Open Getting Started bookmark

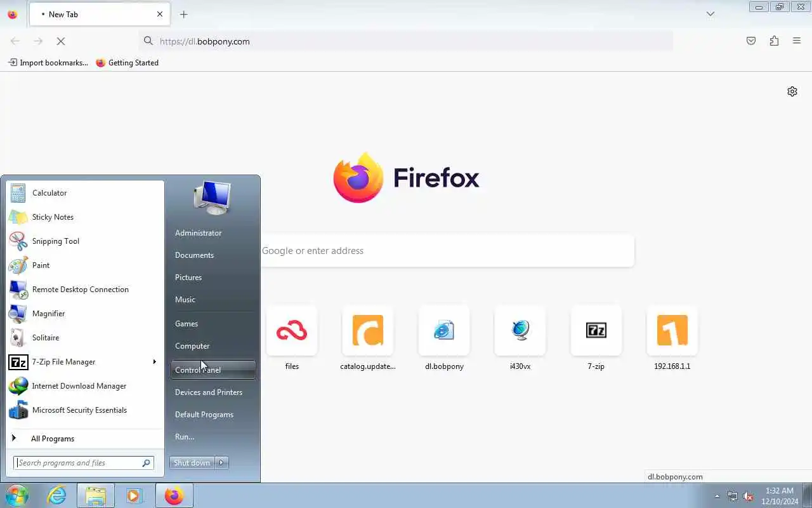point(128,63)
